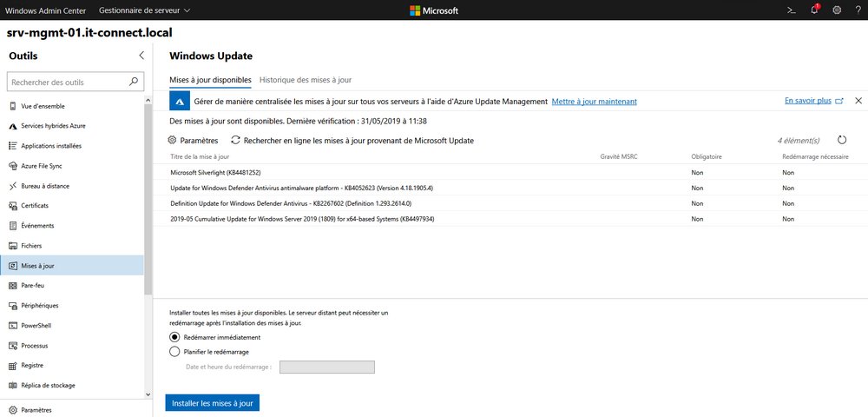Select Redémarrer immédiatement radio option
Viewport: 868px width, 417px height.
click(x=175, y=337)
